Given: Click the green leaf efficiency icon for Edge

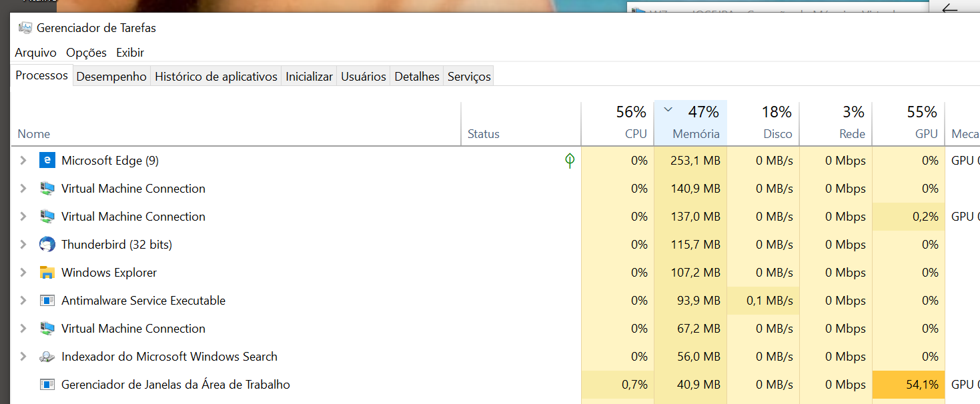Looking at the screenshot, I should pos(570,161).
